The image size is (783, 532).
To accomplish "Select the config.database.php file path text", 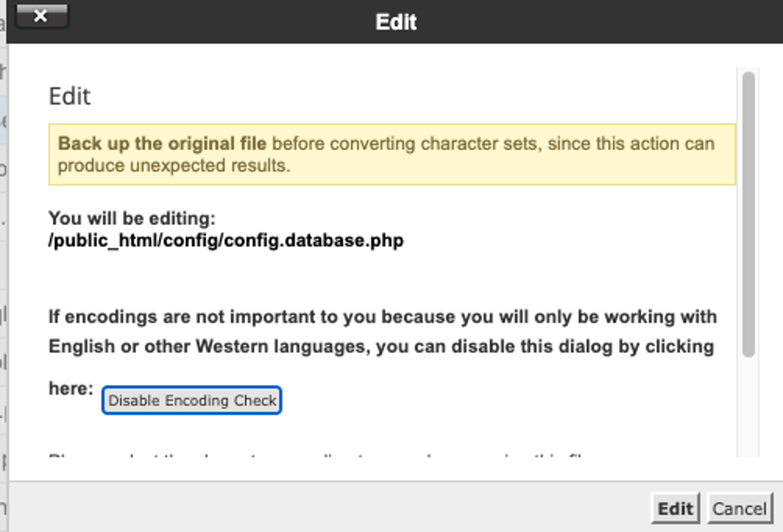I will [x=226, y=240].
